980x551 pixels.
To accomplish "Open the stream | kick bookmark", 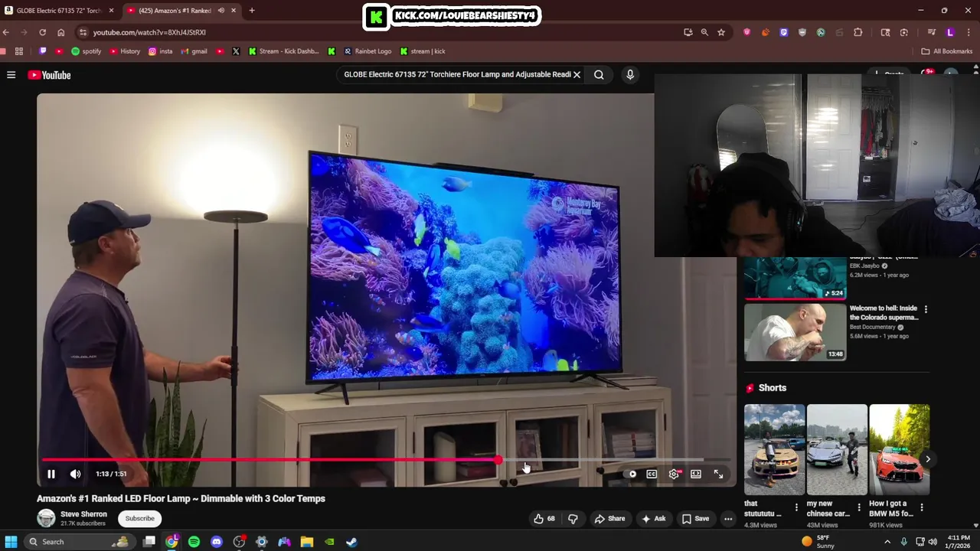I will [x=423, y=51].
